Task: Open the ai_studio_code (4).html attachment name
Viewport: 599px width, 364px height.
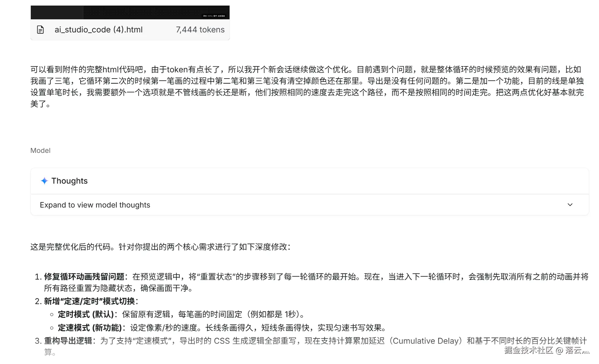Action: click(x=99, y=30)
